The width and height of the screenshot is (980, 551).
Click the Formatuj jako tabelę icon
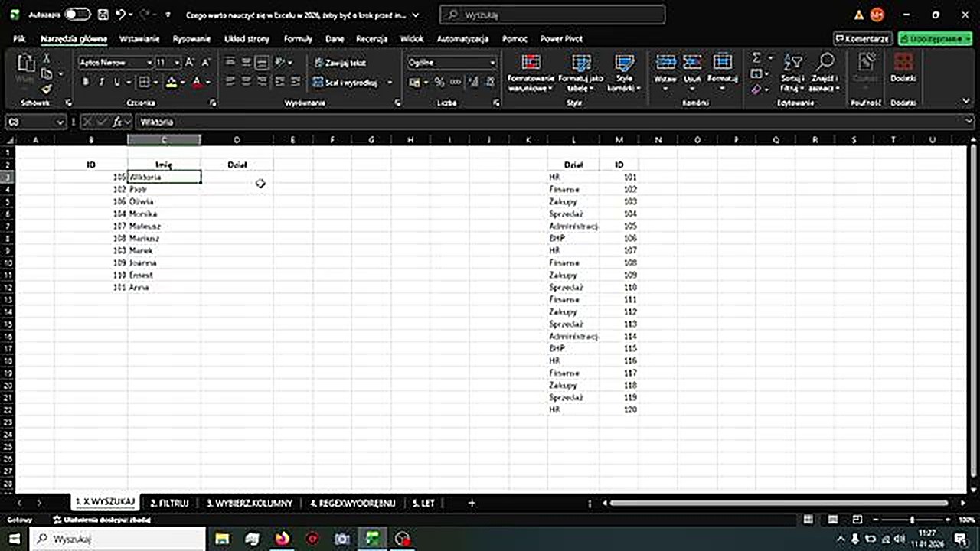tap(581, 64)
